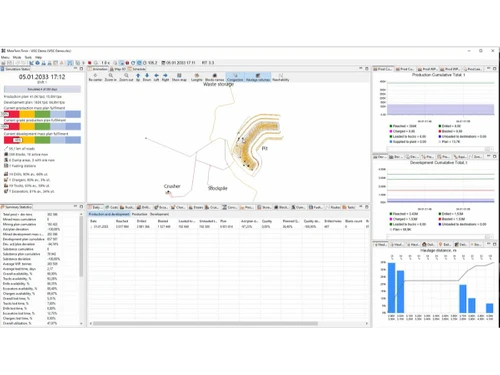This screenshot has height=375, width=500.
Task: Open the Help menu
Action: [x=39, y=57]
